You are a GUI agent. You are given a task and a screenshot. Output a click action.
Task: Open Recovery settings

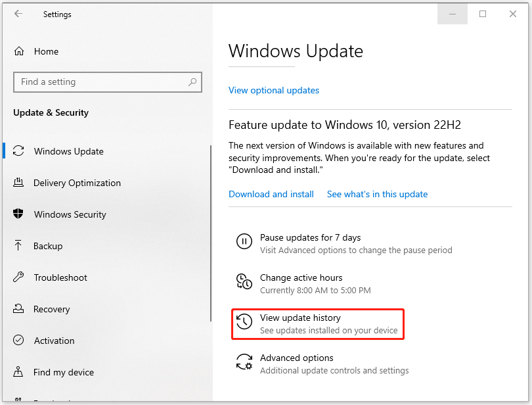(52, 309)
